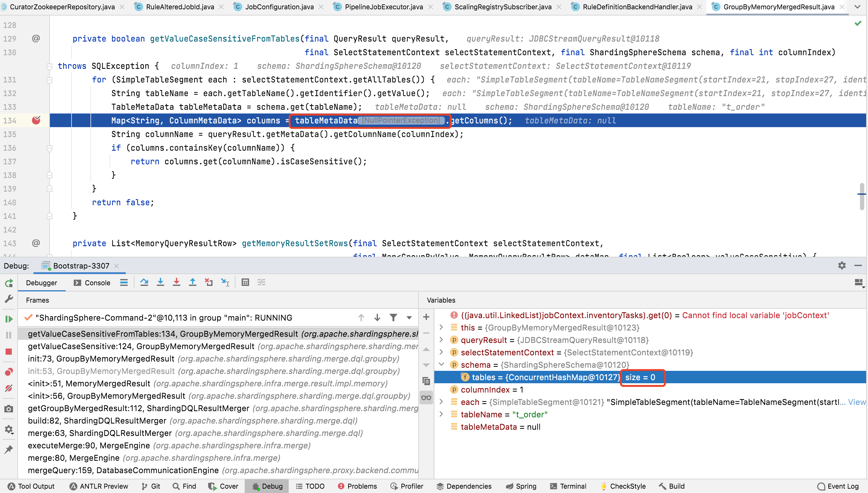Open the frames filter dropdown arrow
868x493 pixels.
coord(409,318)
